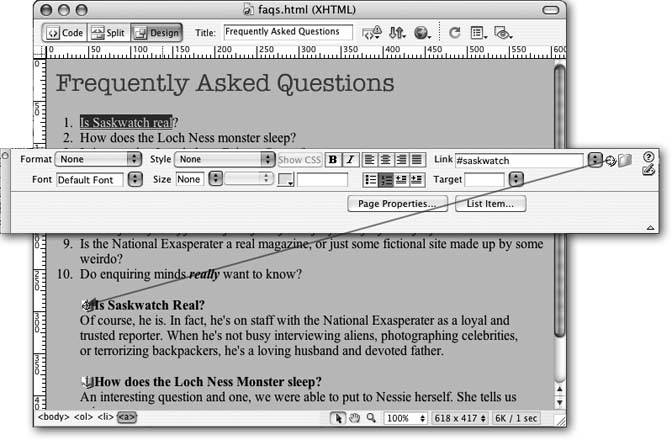Select the <ol> tag in selector

click(84, 417)
